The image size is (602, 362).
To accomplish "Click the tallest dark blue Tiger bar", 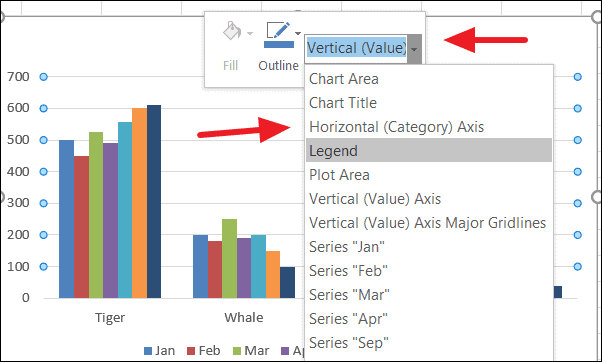I will click(154, 201).
